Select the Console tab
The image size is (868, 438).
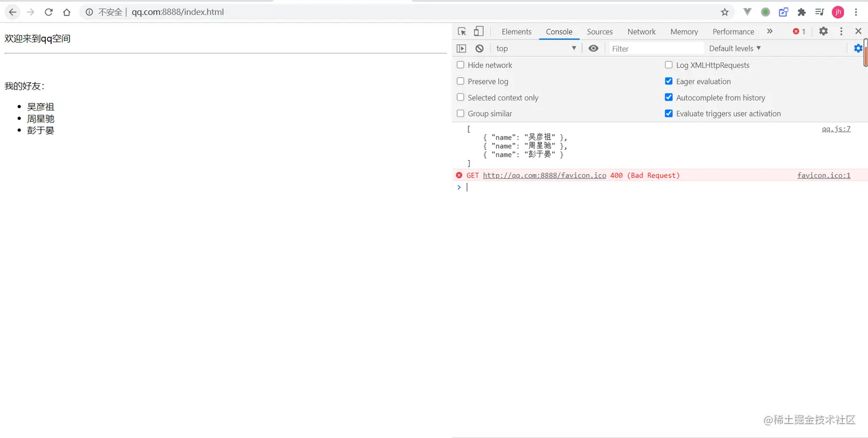click(559, 32)
